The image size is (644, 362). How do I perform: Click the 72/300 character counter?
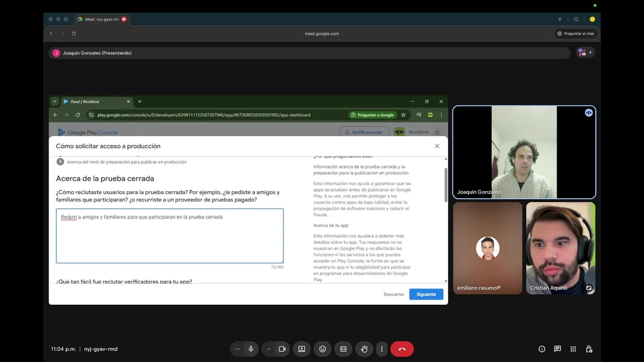(277, 267)
